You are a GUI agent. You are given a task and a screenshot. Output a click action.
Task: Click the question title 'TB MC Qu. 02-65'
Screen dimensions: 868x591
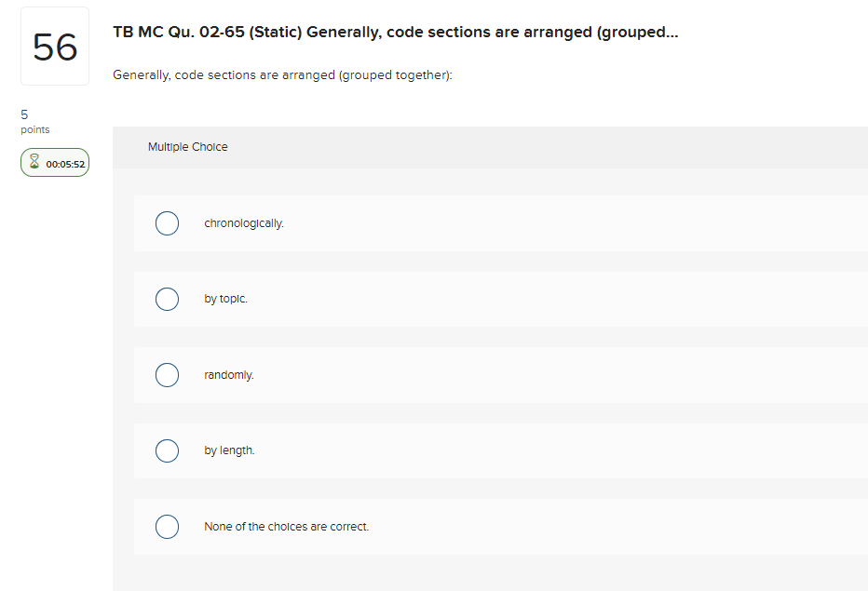(395, 31)
